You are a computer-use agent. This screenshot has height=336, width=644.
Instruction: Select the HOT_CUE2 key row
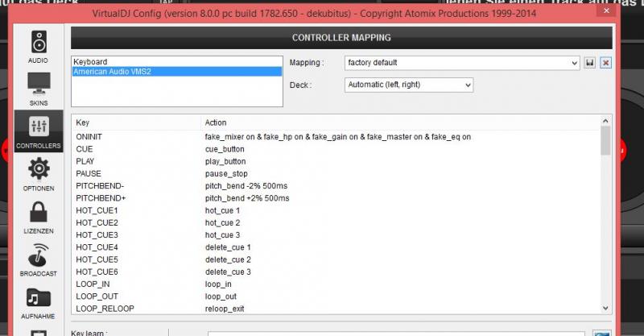click(336, 223)
